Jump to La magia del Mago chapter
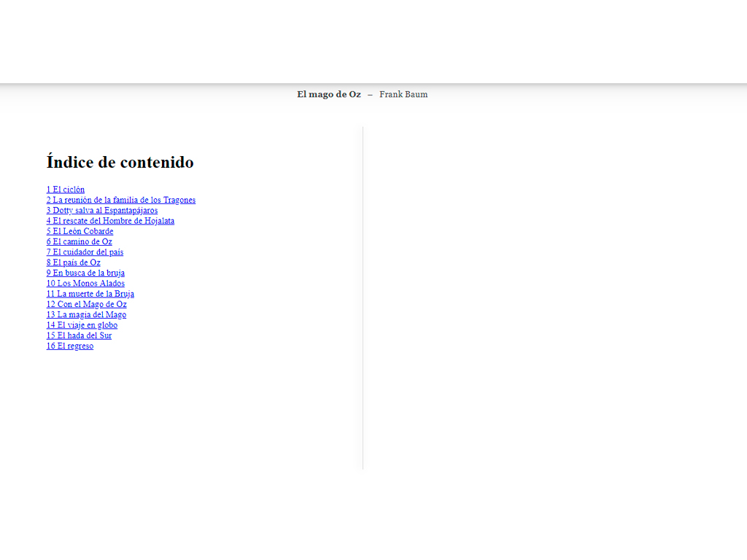Image resolution: width=747 pixels, height=560 pixels. click(86, 315)
